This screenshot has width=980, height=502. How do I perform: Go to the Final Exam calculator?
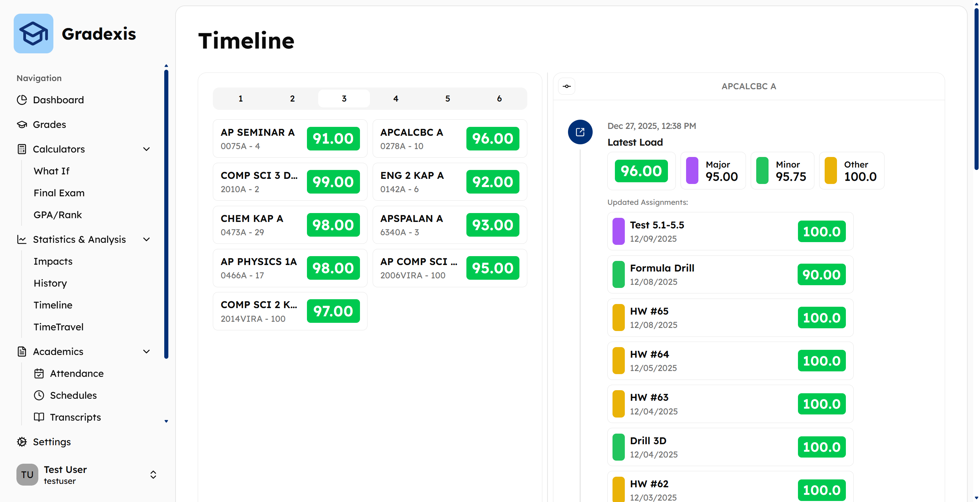[59, 193]
